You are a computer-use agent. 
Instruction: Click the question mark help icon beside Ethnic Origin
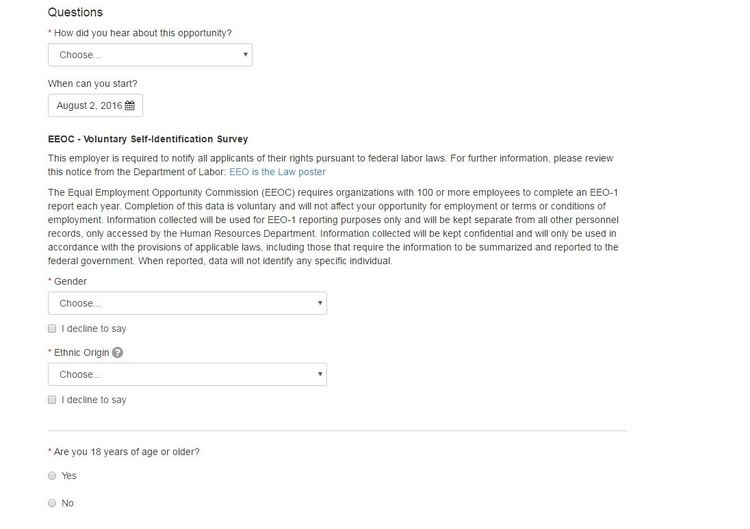point(117,353)
